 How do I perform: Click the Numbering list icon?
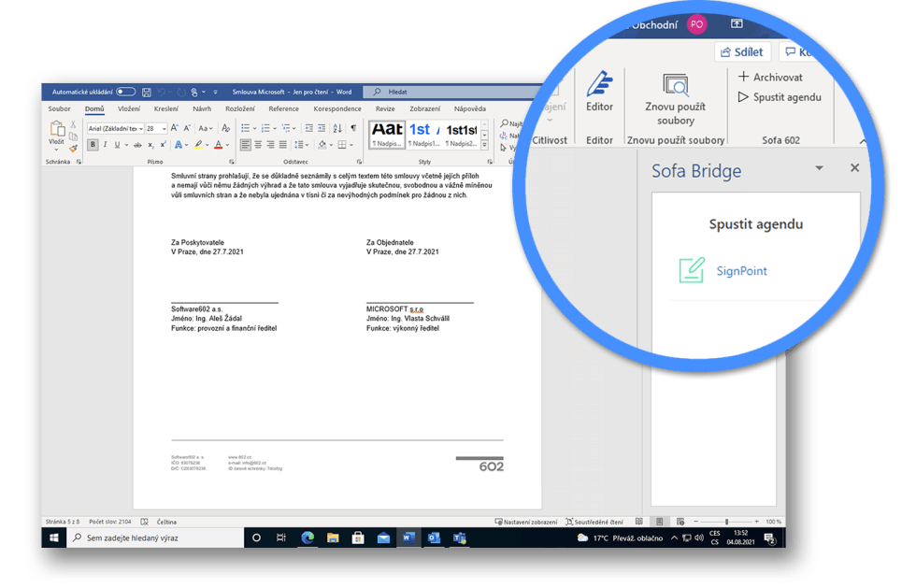pos(265,128)
